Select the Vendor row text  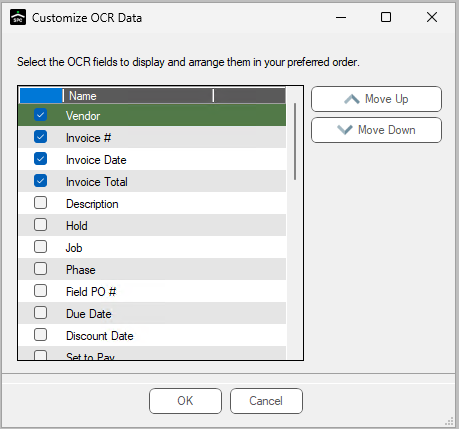83,116
